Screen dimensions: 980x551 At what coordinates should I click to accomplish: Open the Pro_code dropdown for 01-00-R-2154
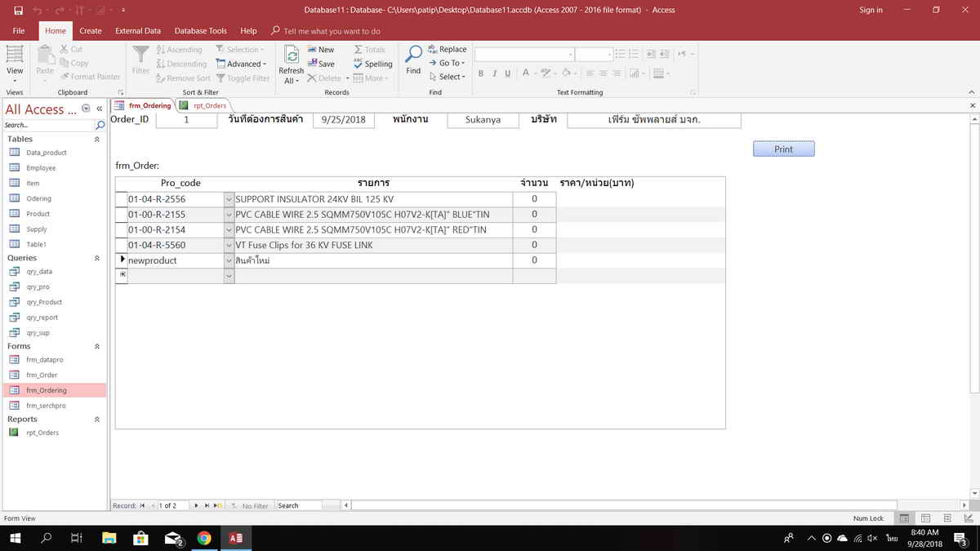pos(229,230)
